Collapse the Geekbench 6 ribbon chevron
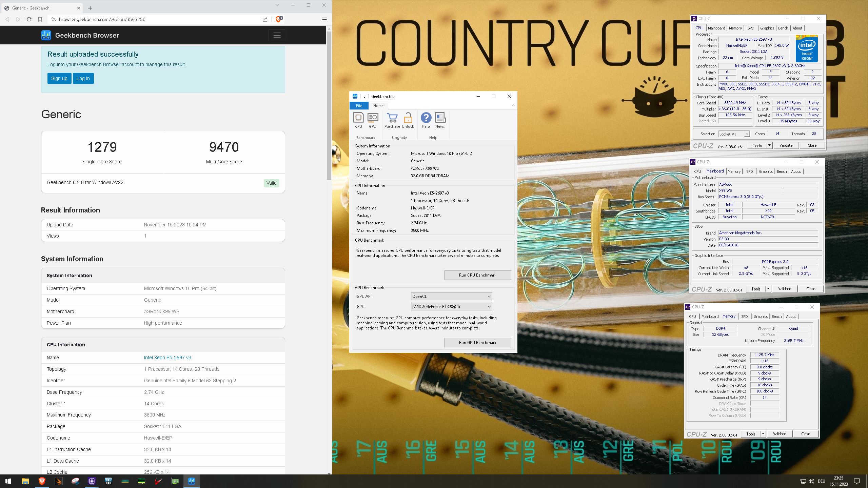Viewport: 868px width, 488px height. point(513,106)
